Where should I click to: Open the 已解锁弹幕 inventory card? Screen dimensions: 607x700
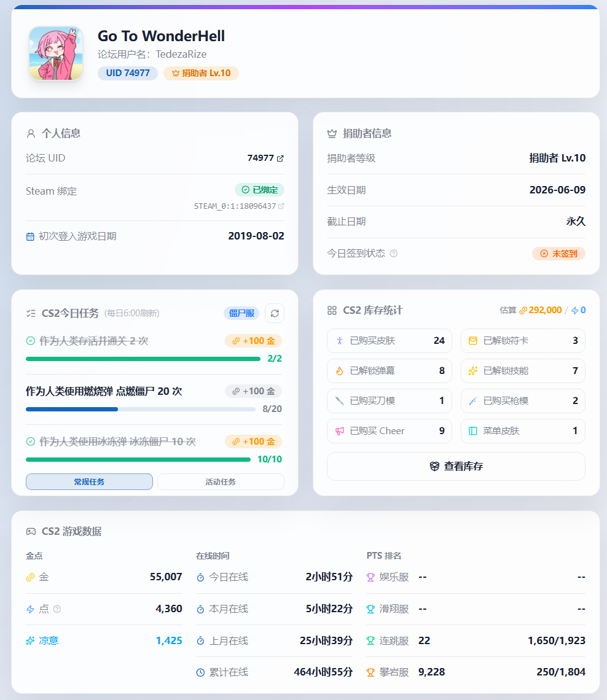pyautogui.click(x=390, y=371)
